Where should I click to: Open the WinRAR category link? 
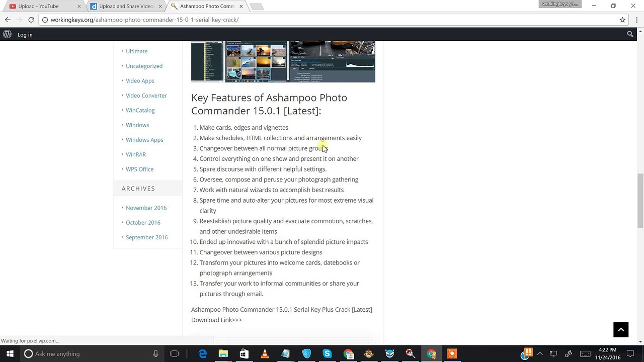(x=136, y=154)
